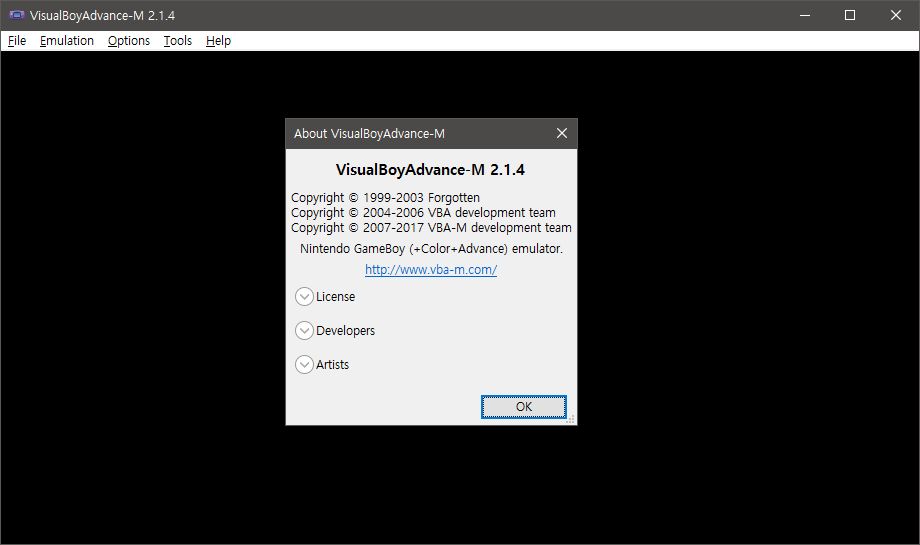Screen dimensions: 920x545
Task: Click 'Nintendo GameBoy (+Color+Advance) emulator.' text
Action: (431, 249)
